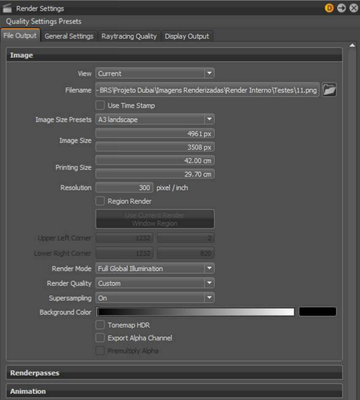Image resolution: width=360 pixels, height=400 pixels.
Task: Expand the Renderpasses section
Action: click(x=174, y=373)
